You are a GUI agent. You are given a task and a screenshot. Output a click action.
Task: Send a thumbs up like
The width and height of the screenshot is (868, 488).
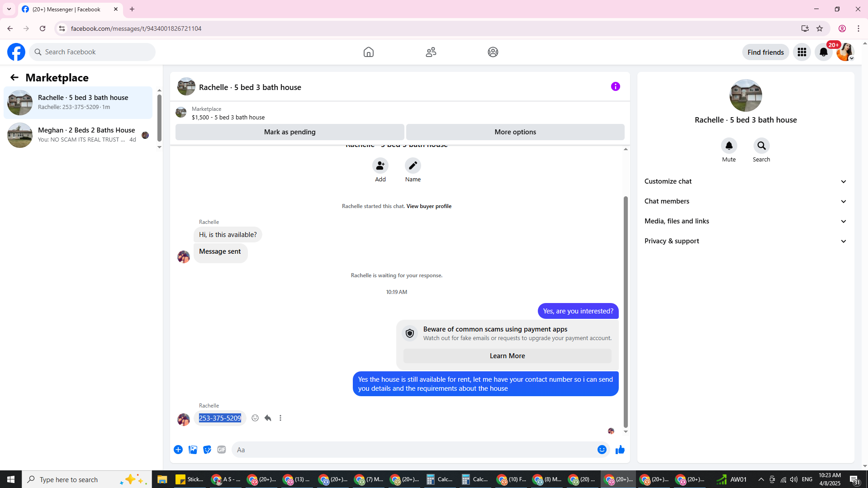[620, 450]
